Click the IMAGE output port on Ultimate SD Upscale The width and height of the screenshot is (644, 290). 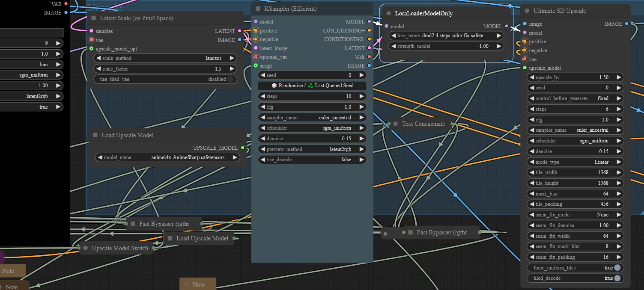click(627, 24)
